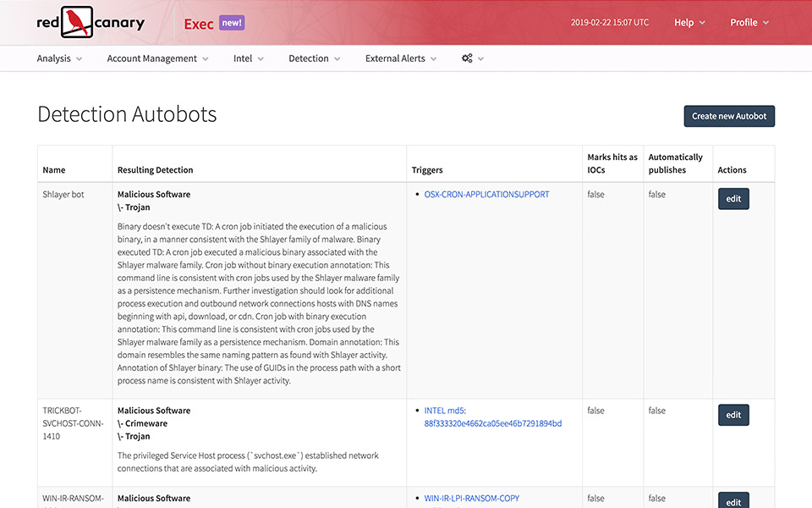Open WIN-IR-LPI-RANSOM-COPY trigger link
The width and height of the screenshot is (812, 508).
[x=472, y=499]
